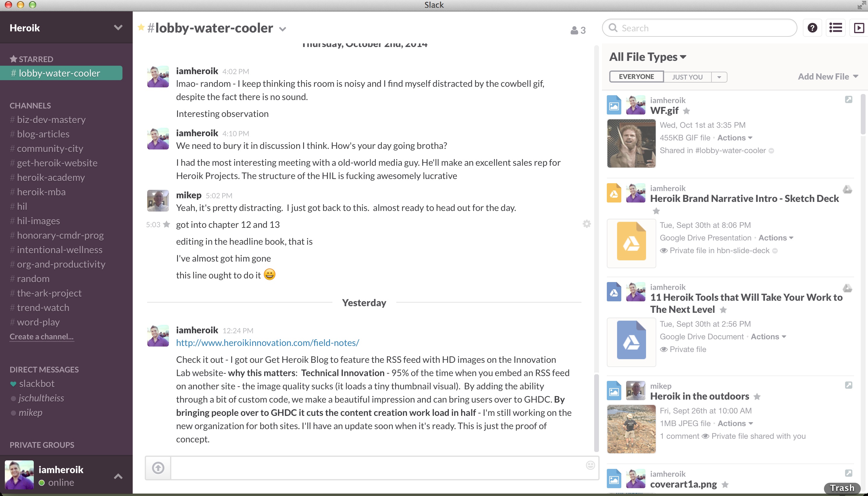The width and height of the screenshot is (868, 496).
Task: Click the panel expand icon top right
Action: tap(860, 28)
